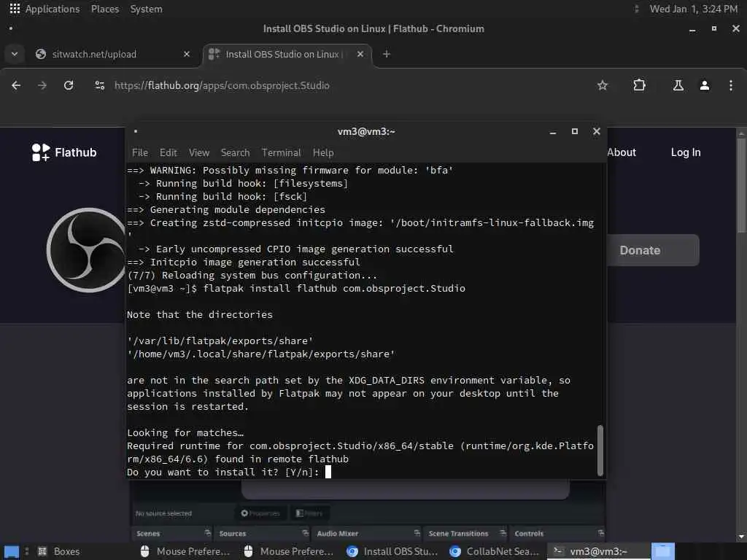
Task: Close the vm3@vm3 terminal window
Action: (597, 131)
